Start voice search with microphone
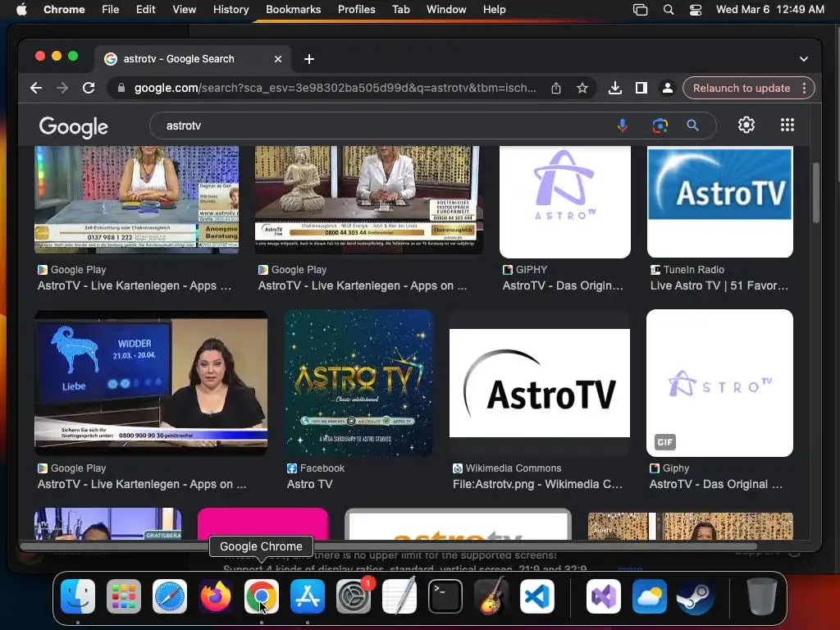Screen dimensions: 840x630 [623, 126]
